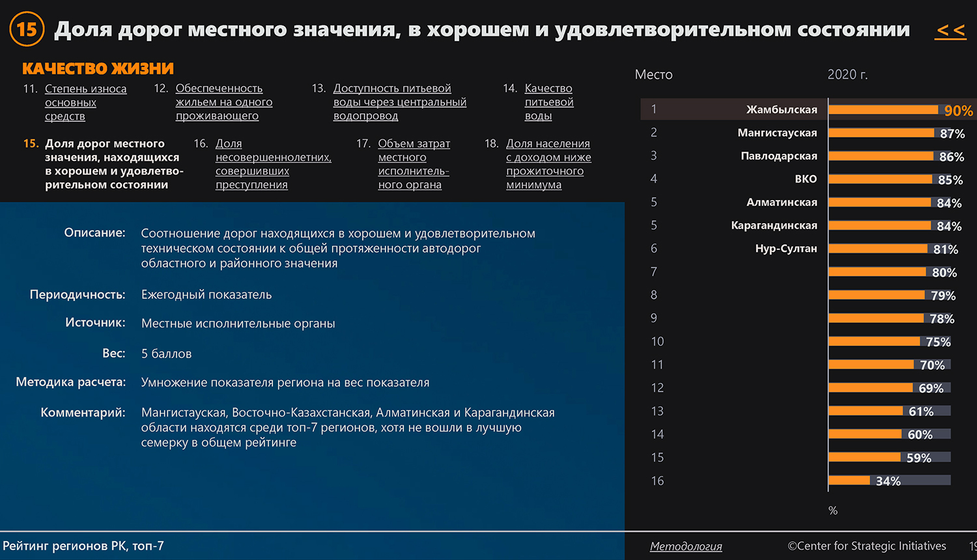Click the Методика расчета label
This screenshot has height=560, width=977.
pyautogui.click(x=70, y=382)
